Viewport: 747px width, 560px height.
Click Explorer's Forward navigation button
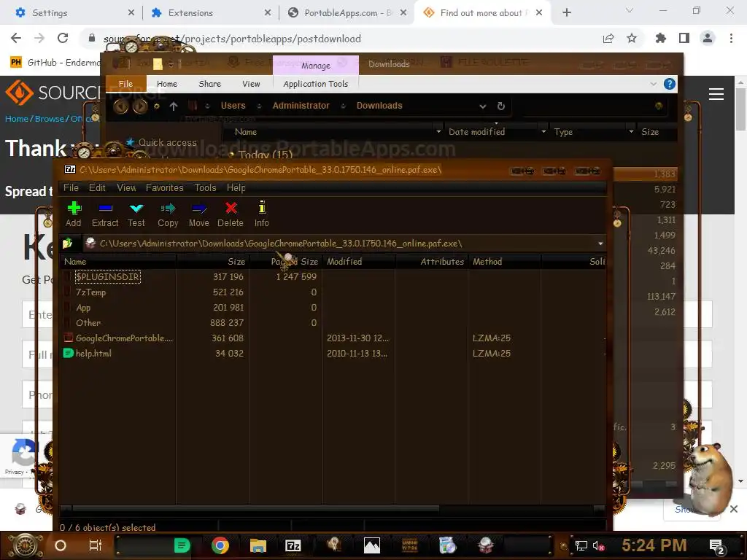click(140, 106)
